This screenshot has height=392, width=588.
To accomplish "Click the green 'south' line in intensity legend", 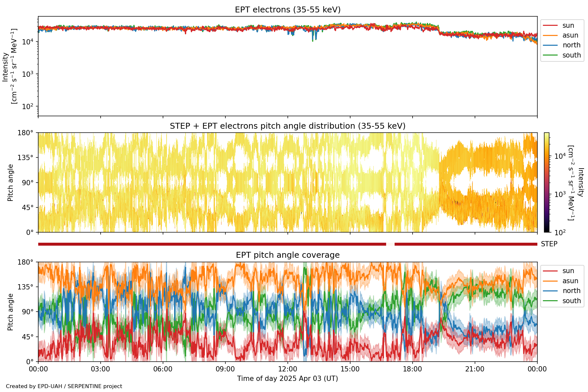I will pos(550,55).
